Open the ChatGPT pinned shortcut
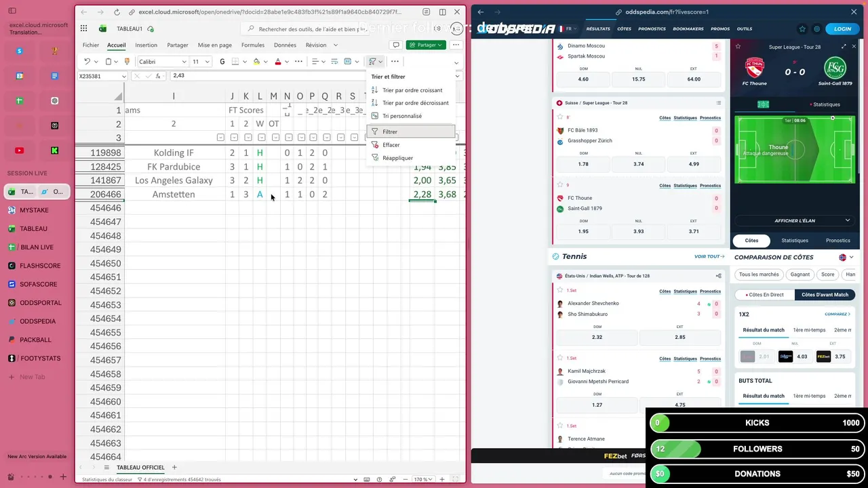This screenshot has width=868, height=488. point(55,101)
